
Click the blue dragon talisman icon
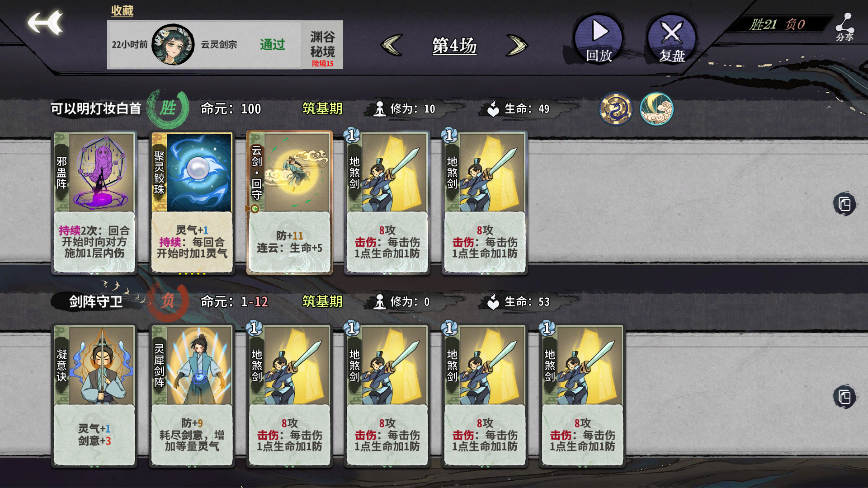click(616, 109)
